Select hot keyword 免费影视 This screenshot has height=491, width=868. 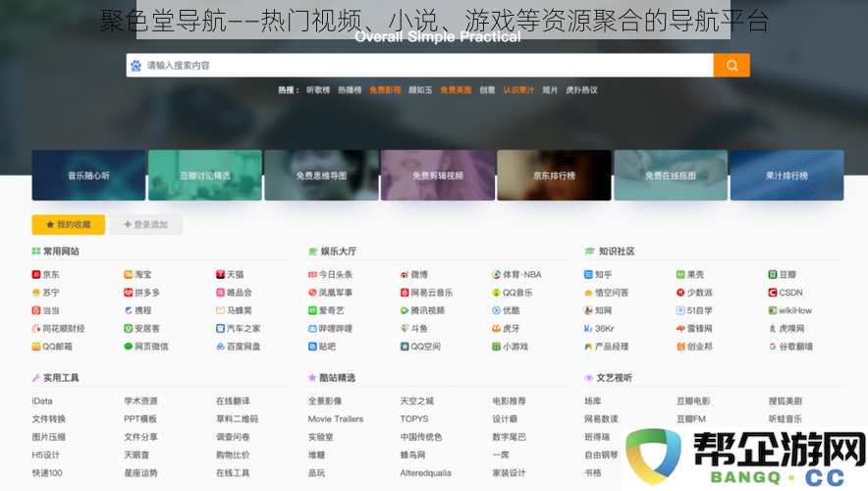pos(385,90)
